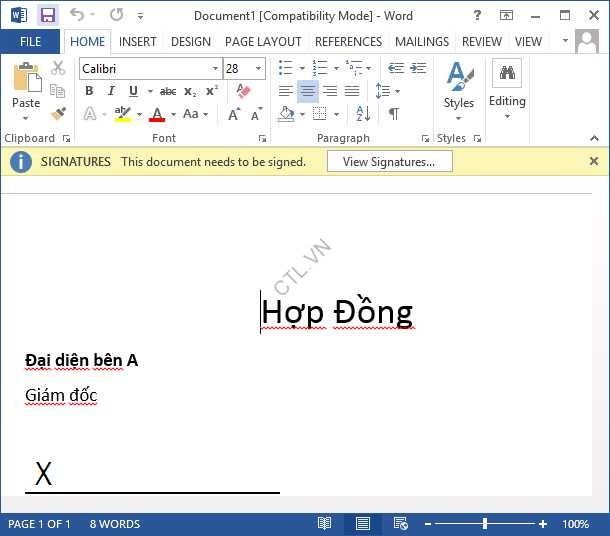Cut the selection with scissors icon
Screen dimensions: 610x536
click(58, 68)
